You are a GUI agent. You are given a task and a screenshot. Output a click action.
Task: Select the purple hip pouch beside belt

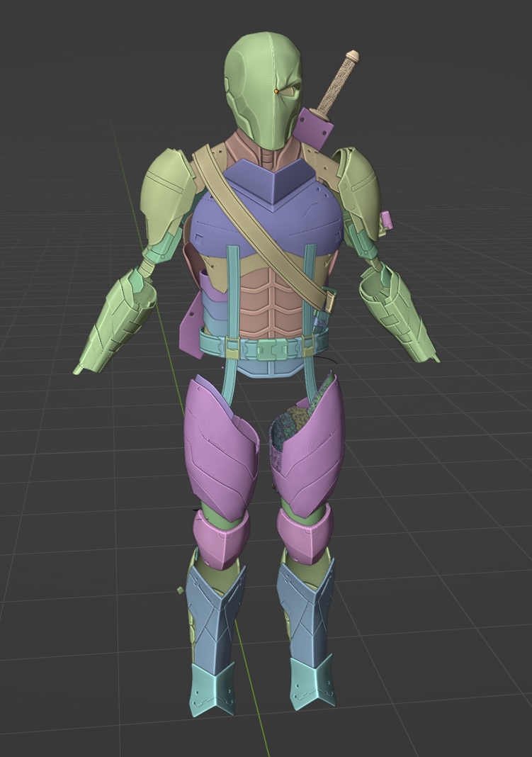191,328
